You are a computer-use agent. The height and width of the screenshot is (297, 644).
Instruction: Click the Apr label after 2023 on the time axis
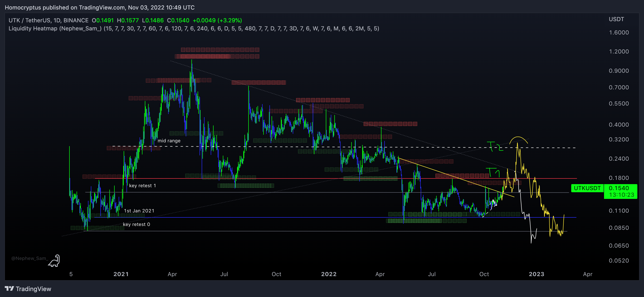[588, 274]
